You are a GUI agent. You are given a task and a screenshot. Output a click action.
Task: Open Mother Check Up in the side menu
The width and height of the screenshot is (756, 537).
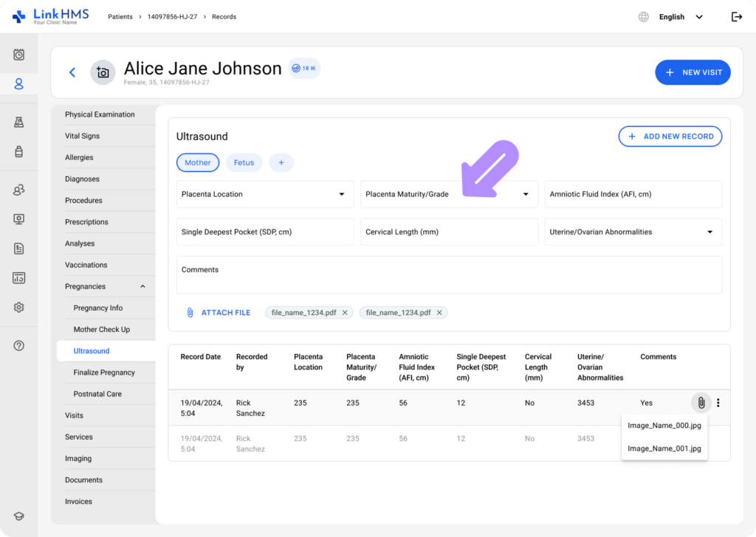click(102, 330)
